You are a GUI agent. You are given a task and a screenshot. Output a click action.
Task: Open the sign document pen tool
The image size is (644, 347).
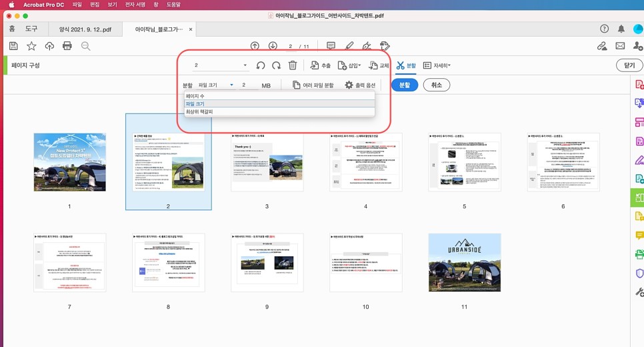coord(367,46)
